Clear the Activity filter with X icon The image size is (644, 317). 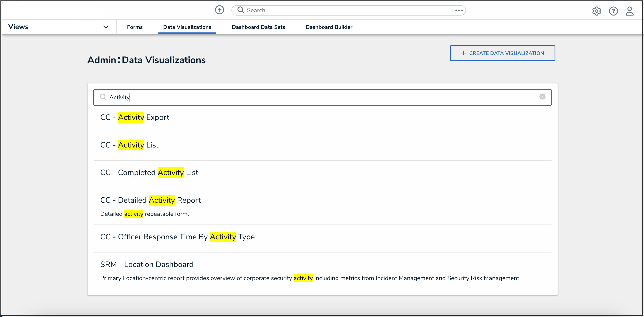point(542,97)
